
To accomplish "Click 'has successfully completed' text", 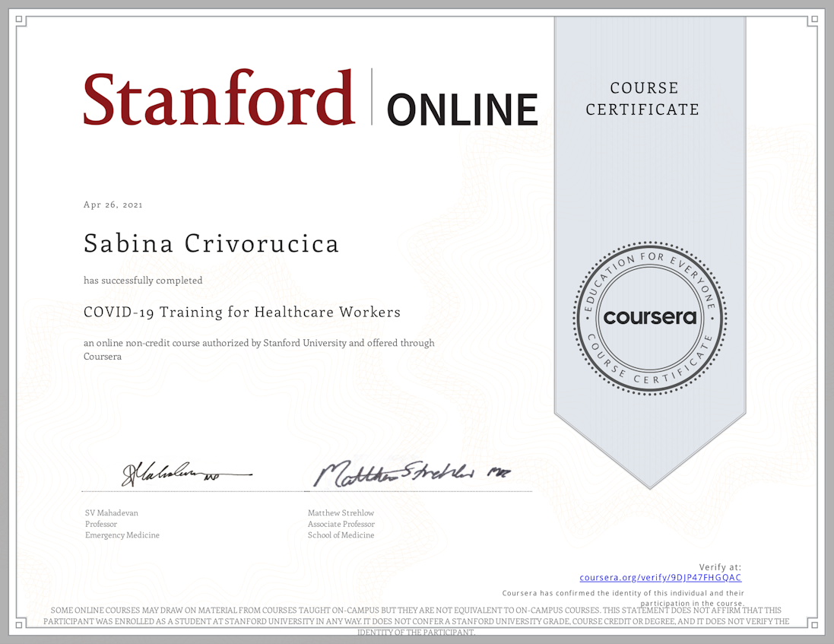I will click(x=143, y=281).
